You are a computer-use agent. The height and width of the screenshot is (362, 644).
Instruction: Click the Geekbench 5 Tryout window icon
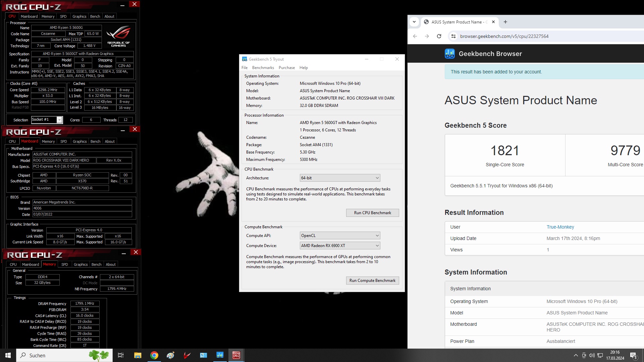tap(245, 59)
